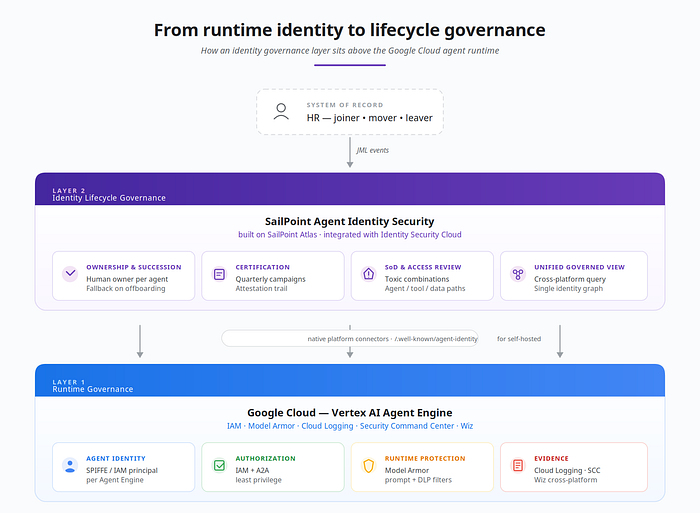Click 'Identity Lifecycle Governance' banner text
The height and width of the screenshot is (513, 700).
click(109, 198)
